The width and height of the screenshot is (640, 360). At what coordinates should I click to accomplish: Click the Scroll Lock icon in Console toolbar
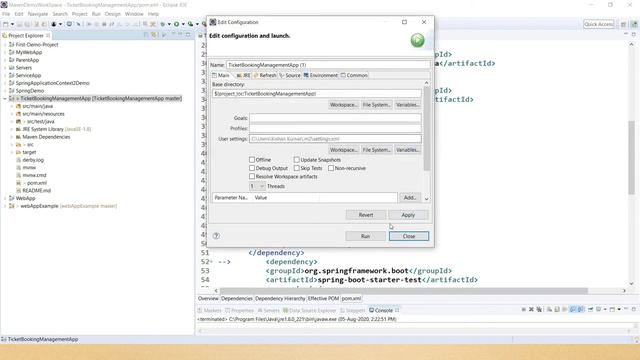coord(557,309)
